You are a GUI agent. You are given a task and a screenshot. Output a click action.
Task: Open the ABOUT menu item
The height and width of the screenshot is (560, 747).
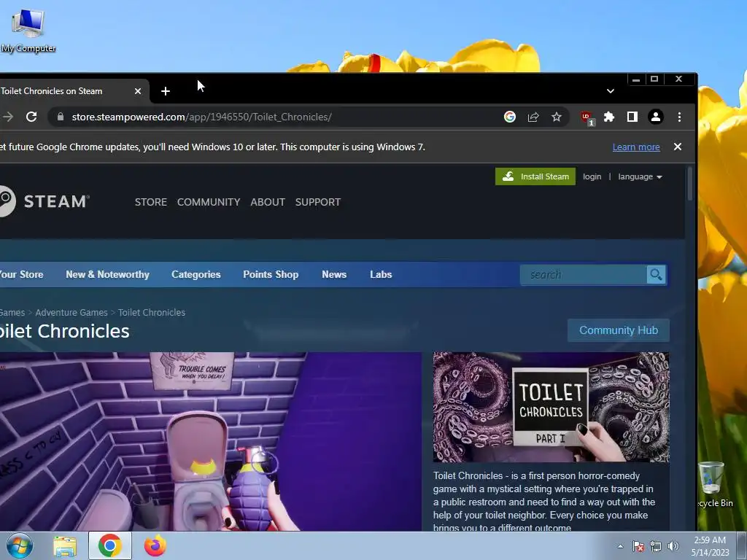click(x=268, y=202)
